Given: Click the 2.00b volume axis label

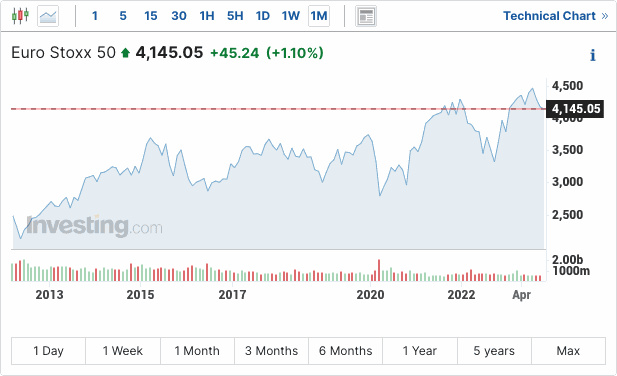Looking at the screenshot, I should [567, 260].
